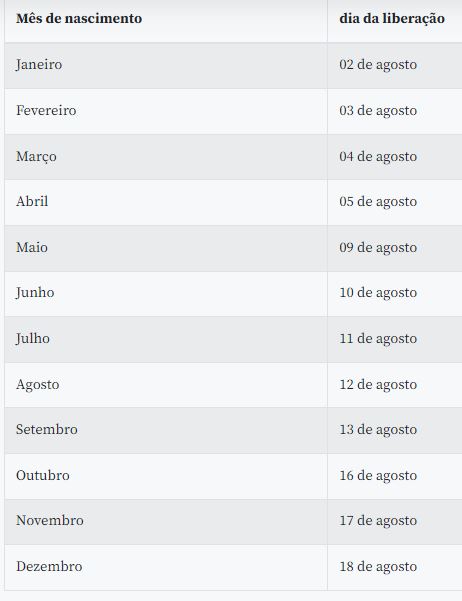Click the Maio row label
Image resolution: width=462 pixels, height=601 pixels.
(32, 247)
